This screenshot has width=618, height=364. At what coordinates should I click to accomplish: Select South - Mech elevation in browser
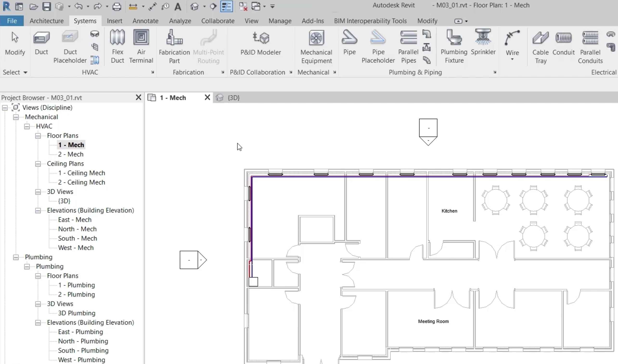click(x=77, y=238)
